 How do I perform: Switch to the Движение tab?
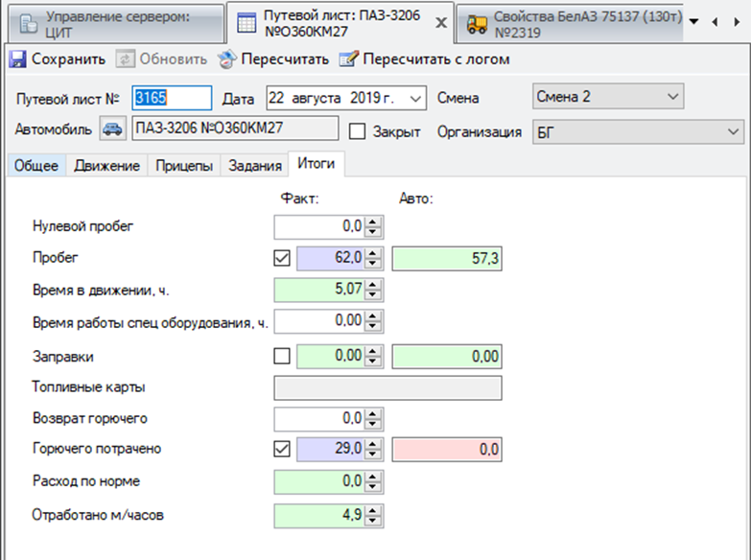coord(107,166)
